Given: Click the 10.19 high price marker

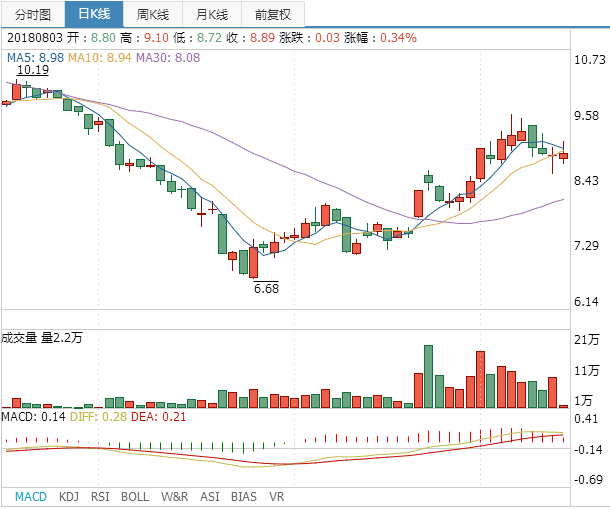Looking at the screenshot, I should click(x=33, y=70).
